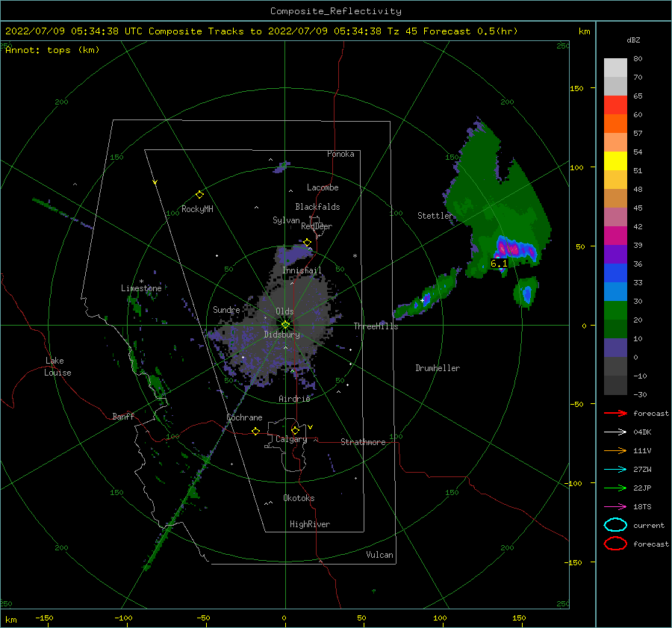Click the Ponoka town label
The image size is (672, 628).
340,154
